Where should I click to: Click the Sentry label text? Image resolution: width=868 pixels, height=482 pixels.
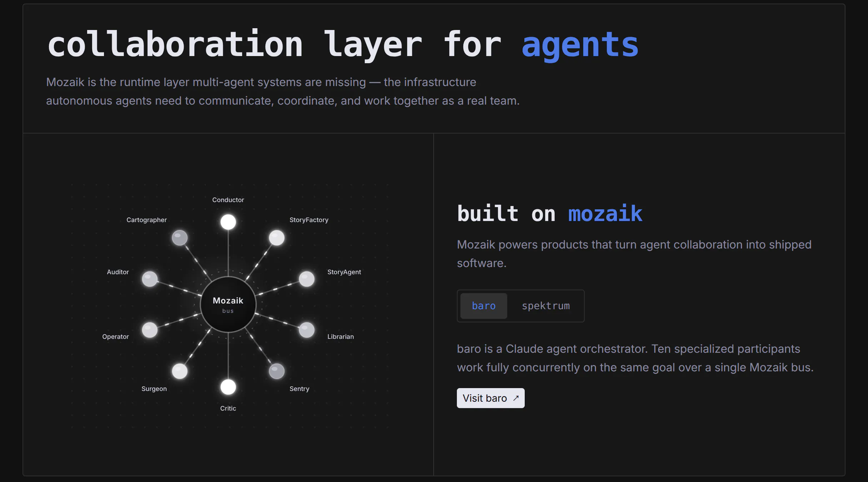(299, 389)
